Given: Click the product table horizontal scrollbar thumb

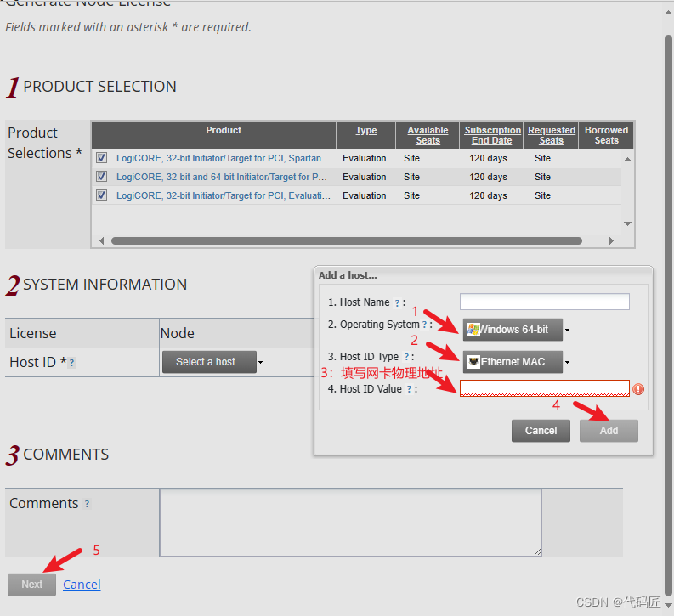Looking at the screenshot, I should tap(347, 240).
